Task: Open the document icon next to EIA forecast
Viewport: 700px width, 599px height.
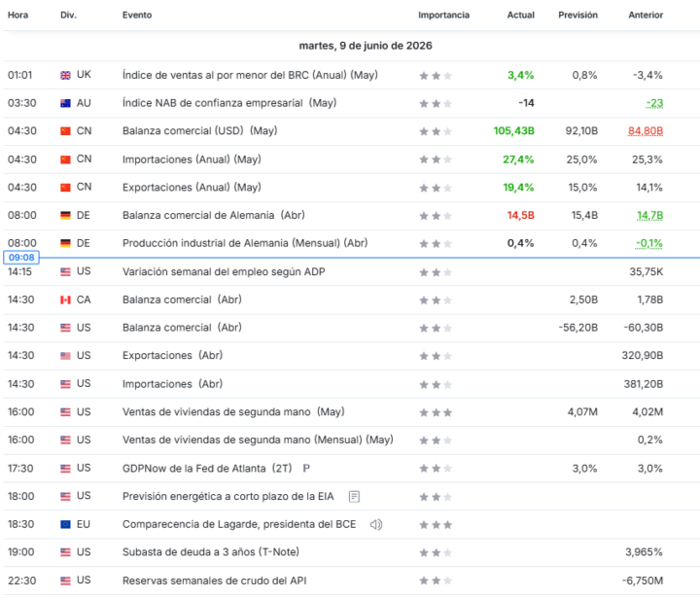Action: point(354,496)
